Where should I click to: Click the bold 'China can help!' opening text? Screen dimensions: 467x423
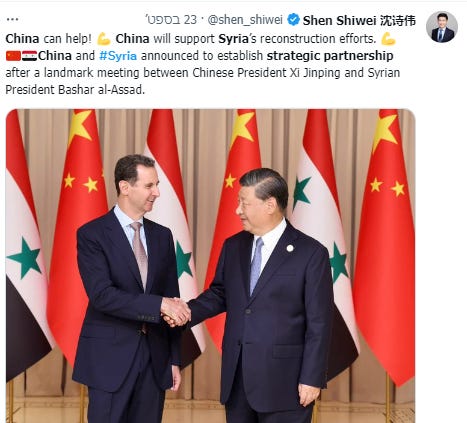(48, 39)
